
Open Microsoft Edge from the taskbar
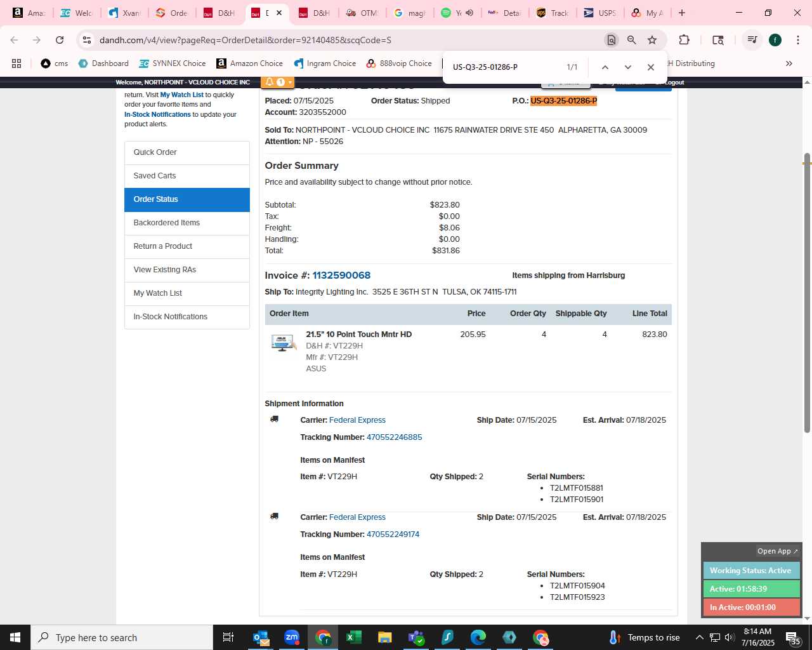[478, 637]
